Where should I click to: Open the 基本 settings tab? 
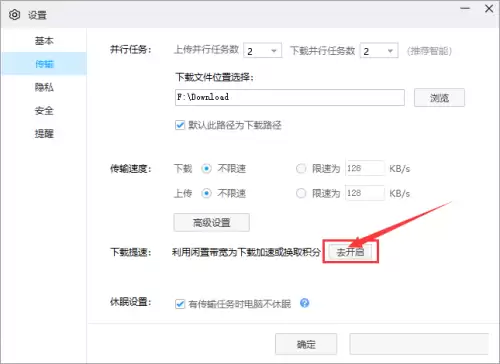[x=44, y=41]
